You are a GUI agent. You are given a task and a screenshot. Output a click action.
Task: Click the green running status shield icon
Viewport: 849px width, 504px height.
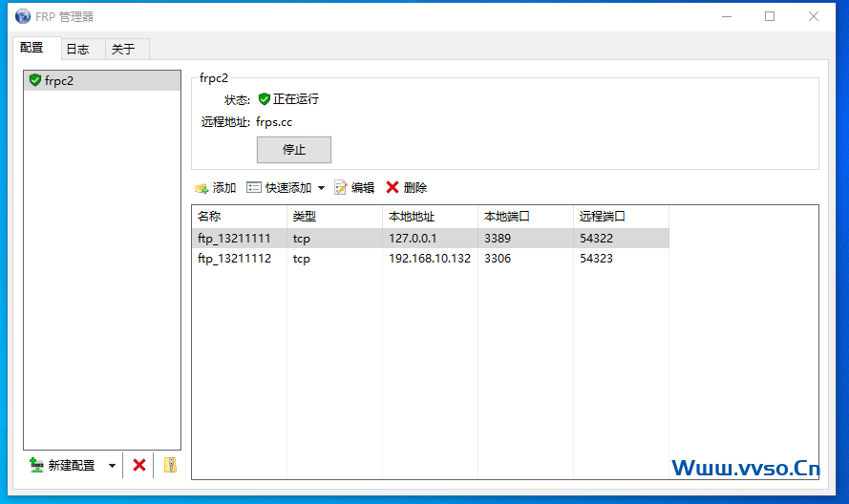click(x=264, y=98)
